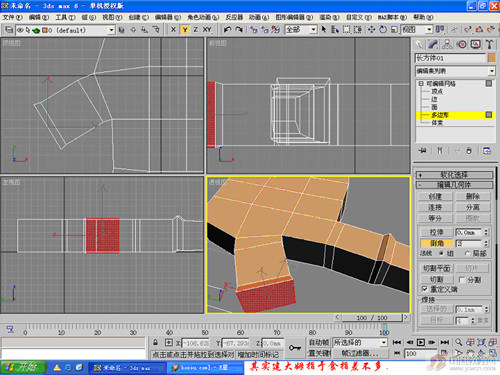Open the 创建(C) menu
The height and width of the screenshot is (375, 500).
[139, 17]
